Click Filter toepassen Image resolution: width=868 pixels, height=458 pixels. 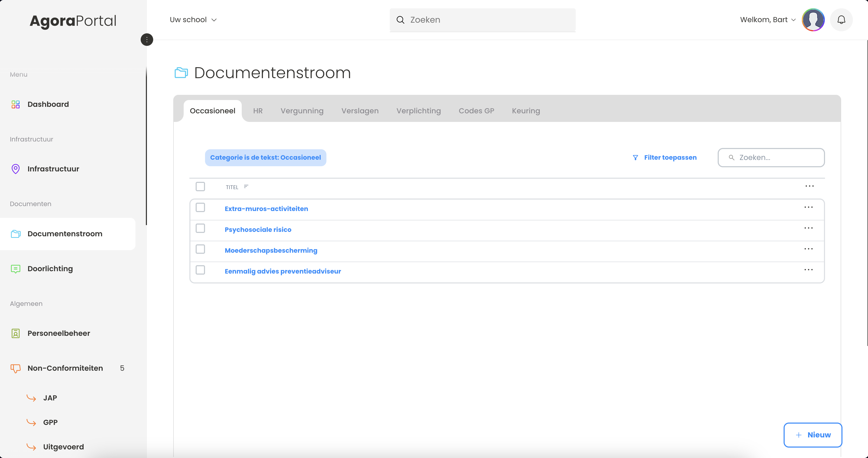pyautogui.click(x=665, y=158)
